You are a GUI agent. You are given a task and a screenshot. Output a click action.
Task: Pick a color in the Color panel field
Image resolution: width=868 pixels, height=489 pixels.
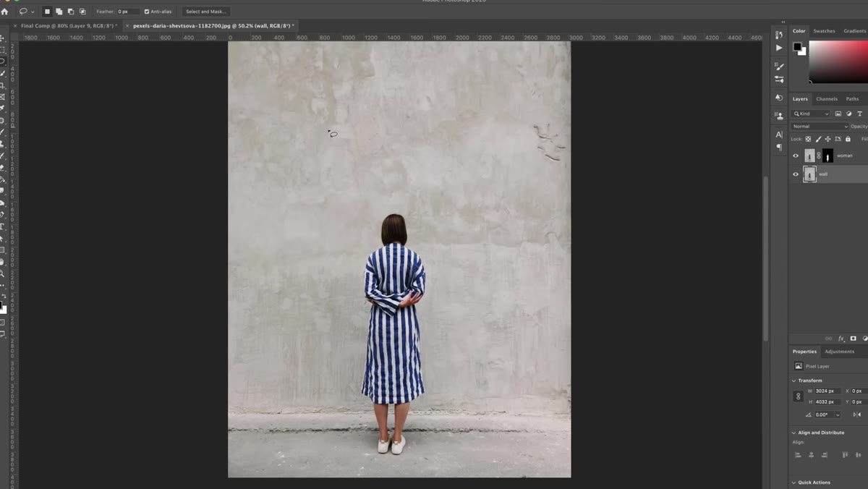click(838, 61)
